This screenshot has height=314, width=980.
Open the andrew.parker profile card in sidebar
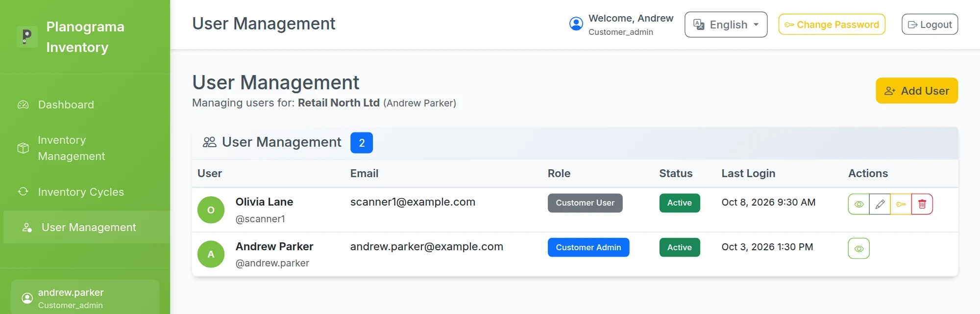85,297
